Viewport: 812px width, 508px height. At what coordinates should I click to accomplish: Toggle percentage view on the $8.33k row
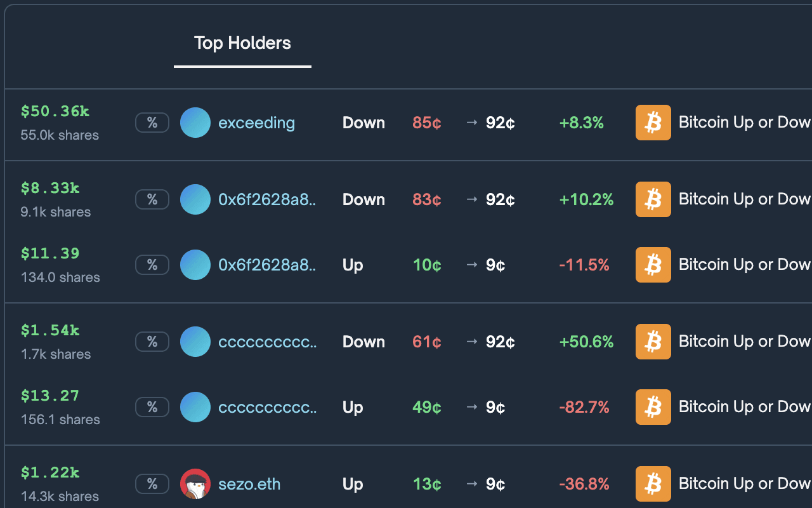152,199
